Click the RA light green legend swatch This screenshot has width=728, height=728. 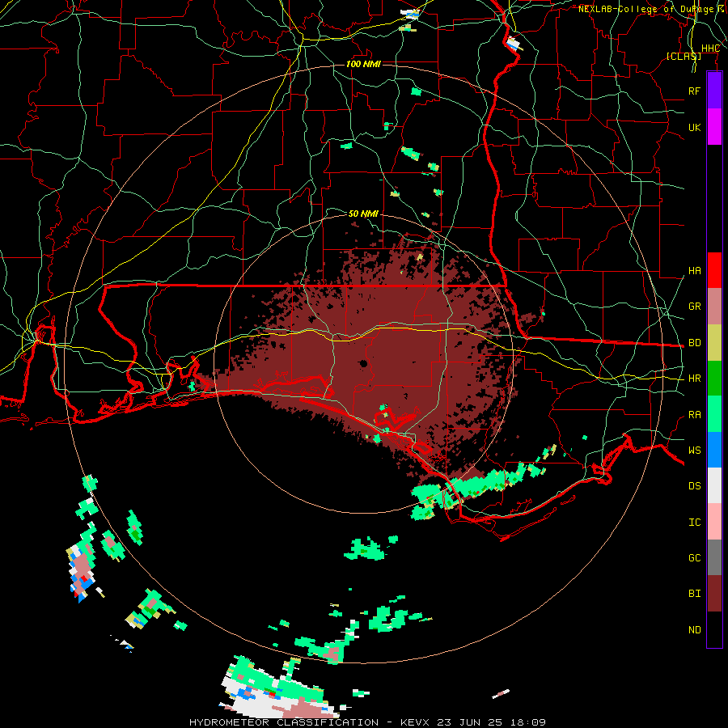pyautogui.click(x=714, y=414)
